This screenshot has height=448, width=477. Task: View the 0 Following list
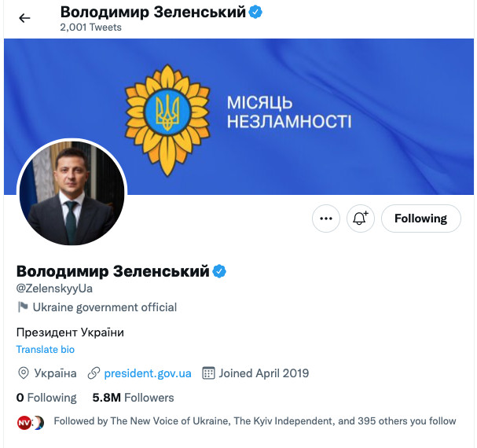pos(46,398)
